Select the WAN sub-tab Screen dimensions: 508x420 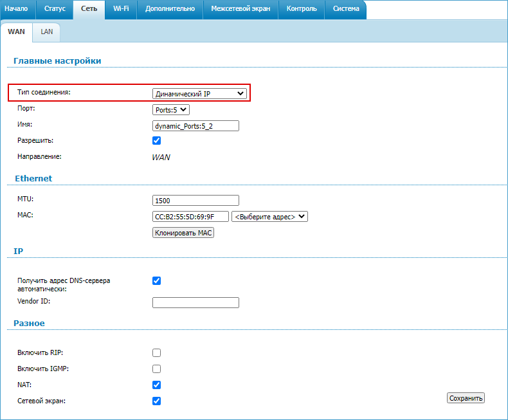pyautogui.click(x=17, y=32)
